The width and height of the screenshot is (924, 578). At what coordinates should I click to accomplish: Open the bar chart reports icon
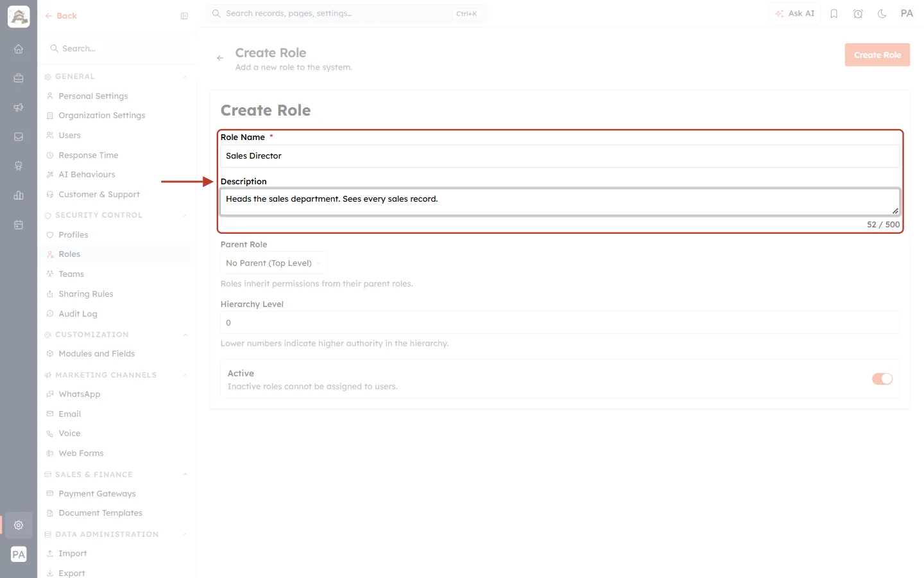(x=19, y=195)
